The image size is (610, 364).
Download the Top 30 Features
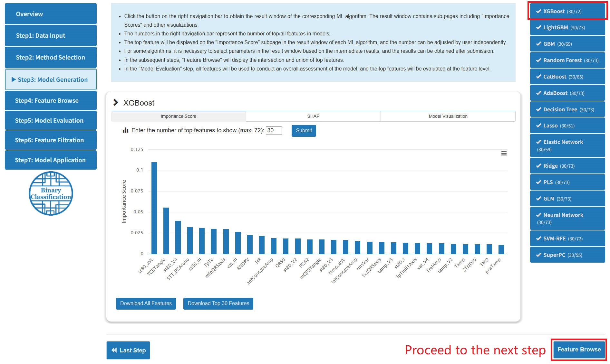point(218,303)
